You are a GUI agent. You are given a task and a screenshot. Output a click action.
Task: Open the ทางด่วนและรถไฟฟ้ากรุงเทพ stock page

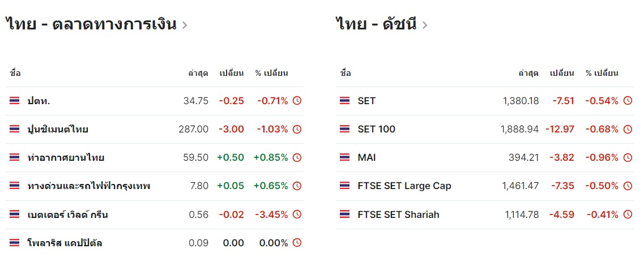click(88, 186)
